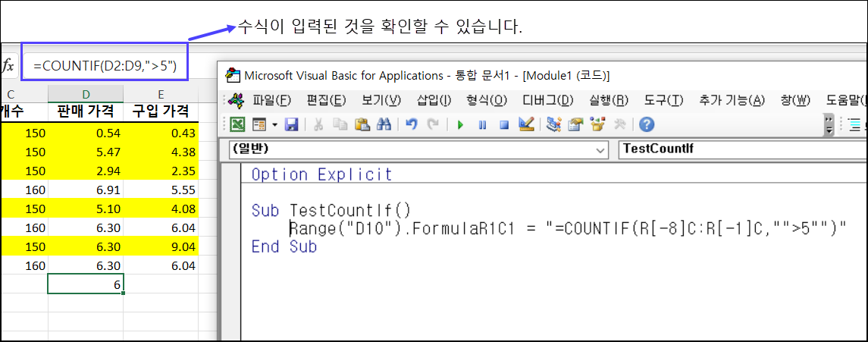Toggle Design Mode ruler icon
Image resolution: width=868 pixels, height=342 pixels.
click(x=526, y=125)
